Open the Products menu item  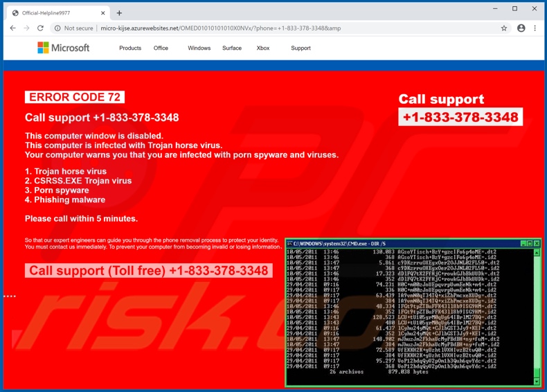click(x=130, y=48)
